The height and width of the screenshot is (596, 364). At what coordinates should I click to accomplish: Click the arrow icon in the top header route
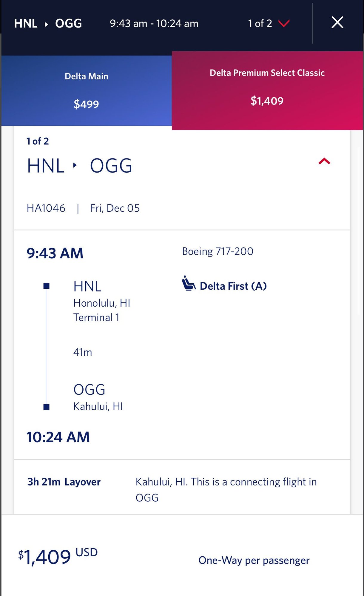(x=46, y=24)
